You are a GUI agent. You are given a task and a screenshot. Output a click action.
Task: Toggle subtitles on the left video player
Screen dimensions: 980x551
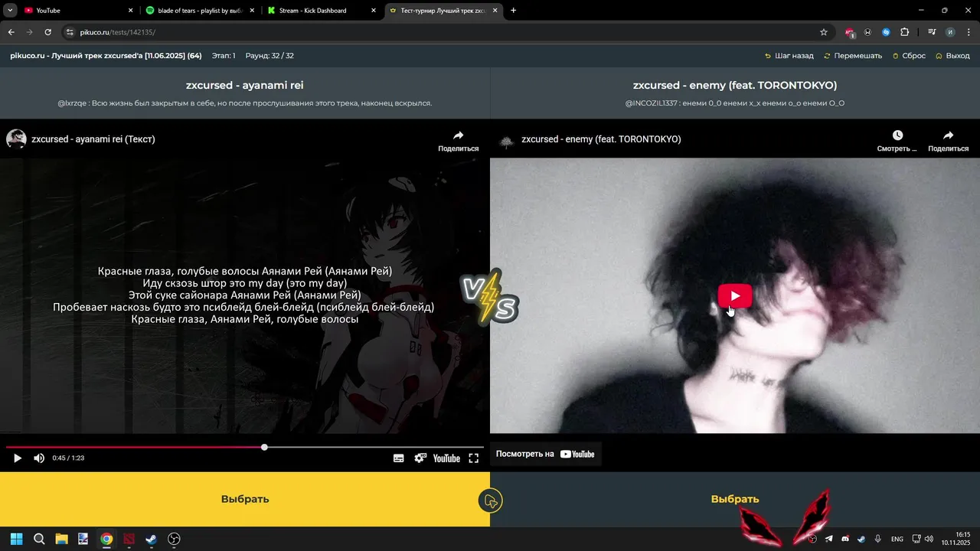point(399,458)
